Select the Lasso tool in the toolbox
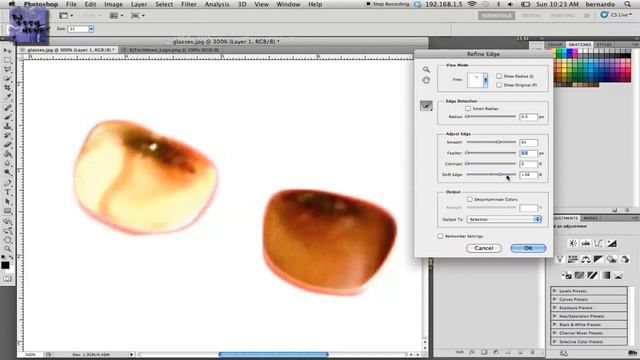Viewport: 640px width, 360px height. tap(7, 69)
